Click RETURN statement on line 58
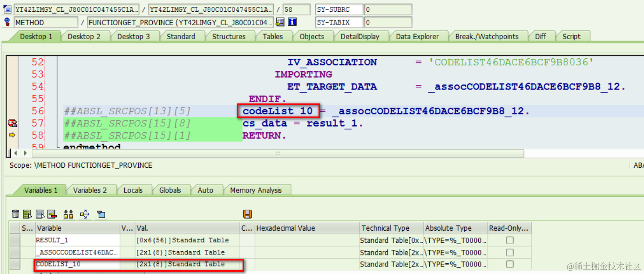Image resolution: width=644 pixels, height=274 pixels. point(264,135)
